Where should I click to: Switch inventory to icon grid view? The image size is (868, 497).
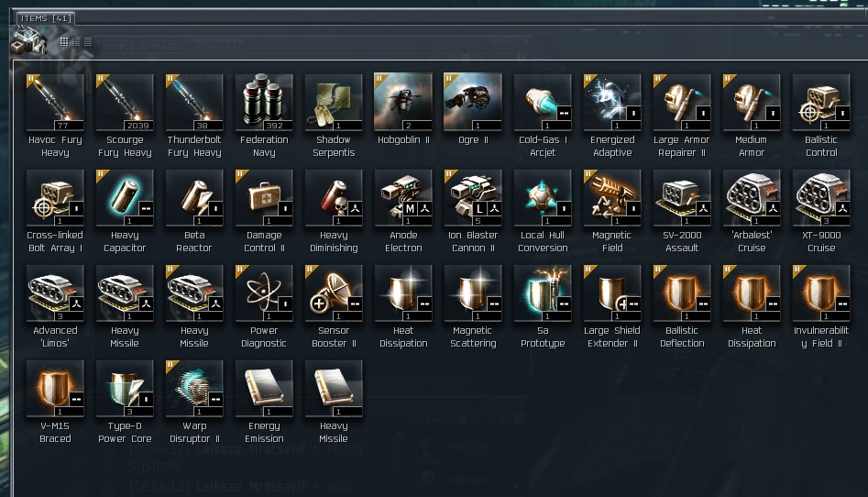click(64, 41)
